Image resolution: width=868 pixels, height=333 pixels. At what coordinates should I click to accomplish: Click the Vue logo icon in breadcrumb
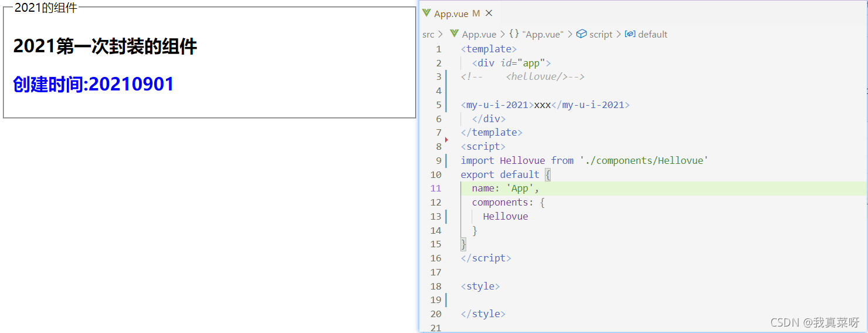tap(454, 35)
